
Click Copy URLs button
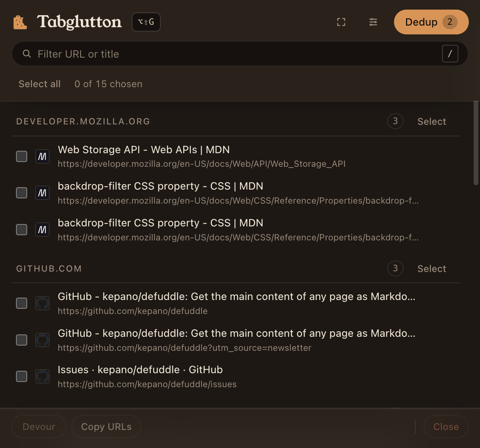[x=106, y=427]
